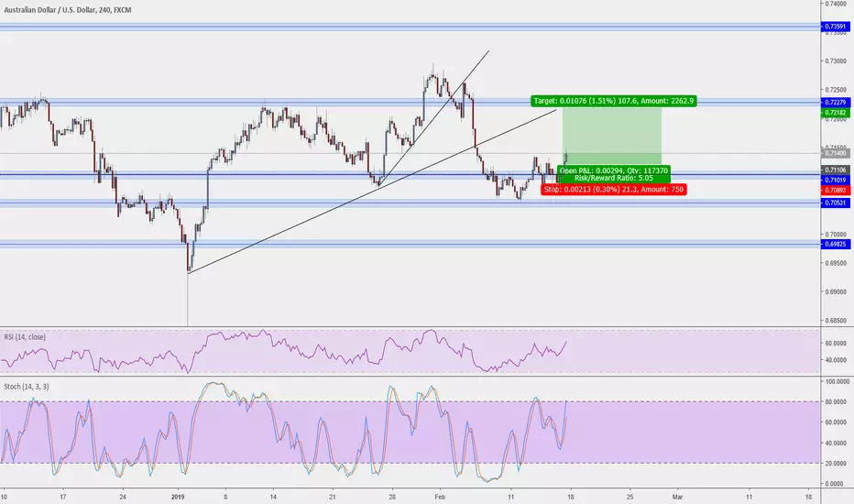
Task: Click the 0.69825 blue price label
Action: [x=835, y=245]
